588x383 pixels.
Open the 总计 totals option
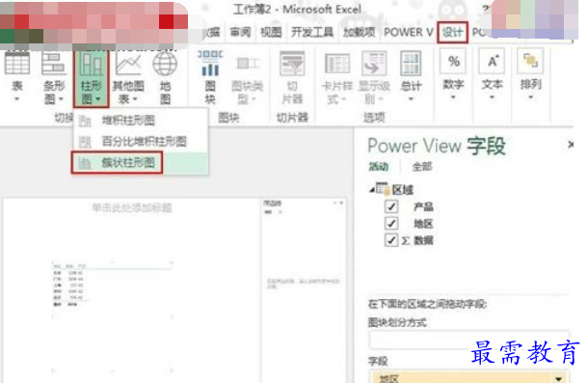[411, 77]
